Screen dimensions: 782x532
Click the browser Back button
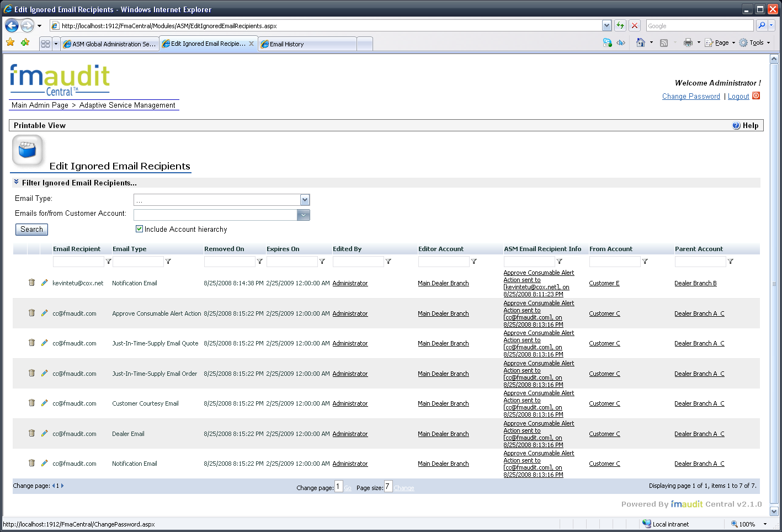click(12, 25)
